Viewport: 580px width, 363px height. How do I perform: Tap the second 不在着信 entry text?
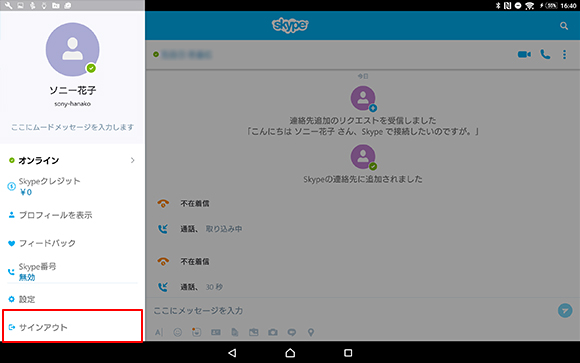(195, 261)
